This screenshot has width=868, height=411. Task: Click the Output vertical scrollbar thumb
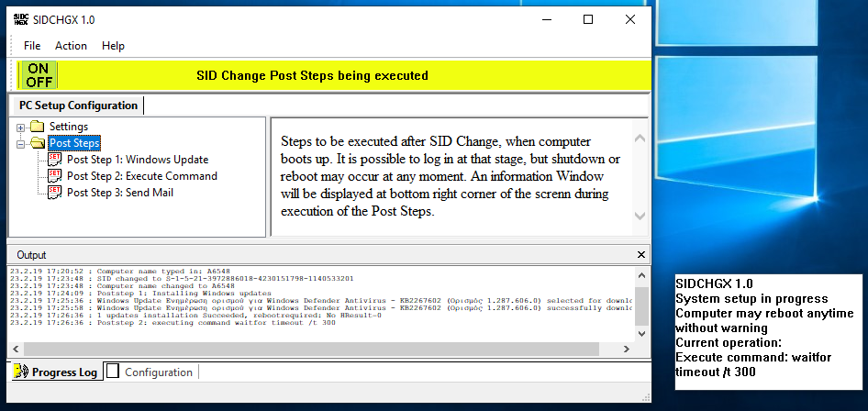641,306
